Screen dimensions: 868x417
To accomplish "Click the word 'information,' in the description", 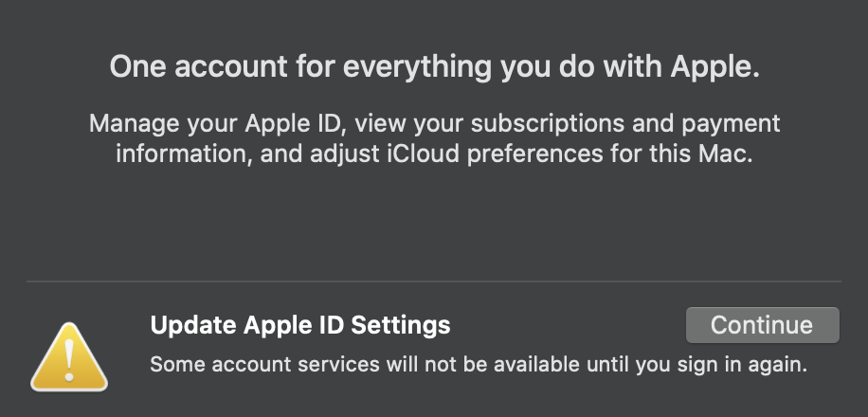I will pos(176,154).
